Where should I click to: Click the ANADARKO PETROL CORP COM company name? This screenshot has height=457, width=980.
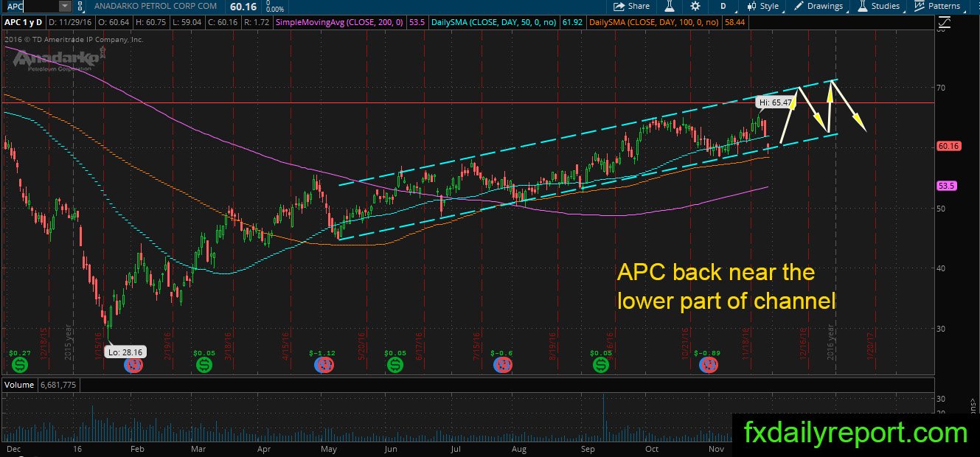(x=156, y=6)
